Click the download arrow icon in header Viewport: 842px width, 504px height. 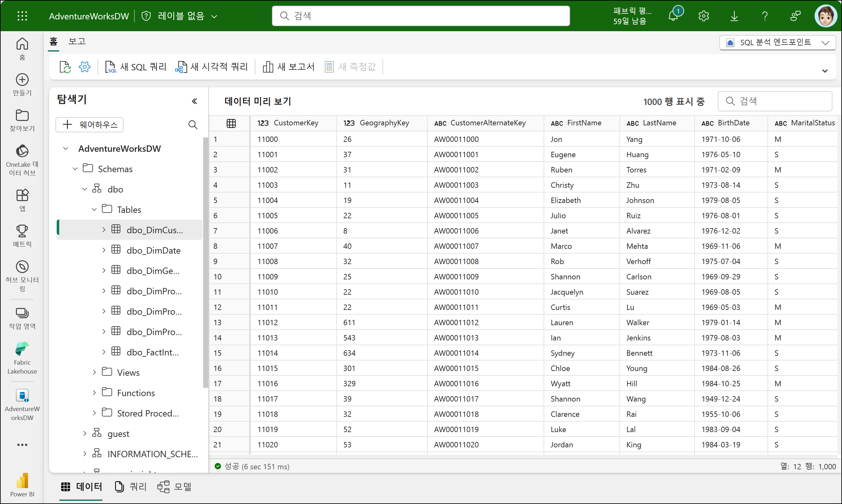coord(734,16)
